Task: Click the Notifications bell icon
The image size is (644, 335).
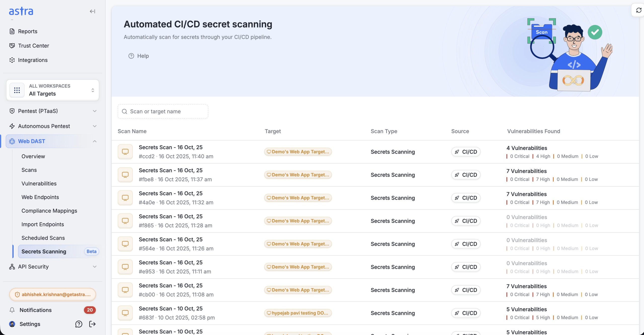Action: [x=12, y=310]
